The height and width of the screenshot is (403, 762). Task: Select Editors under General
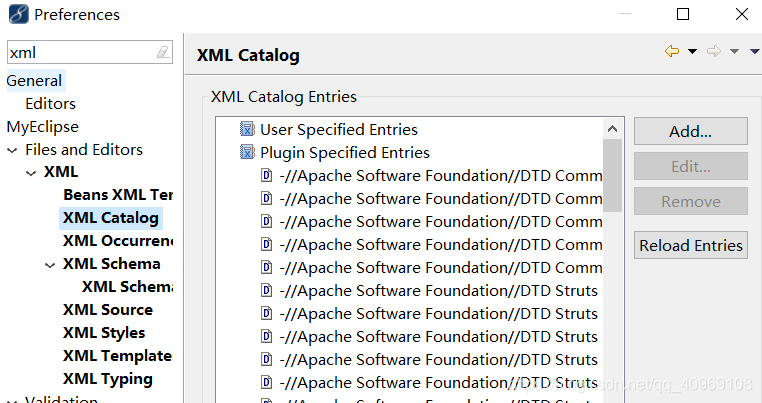[x=51, y=104]
